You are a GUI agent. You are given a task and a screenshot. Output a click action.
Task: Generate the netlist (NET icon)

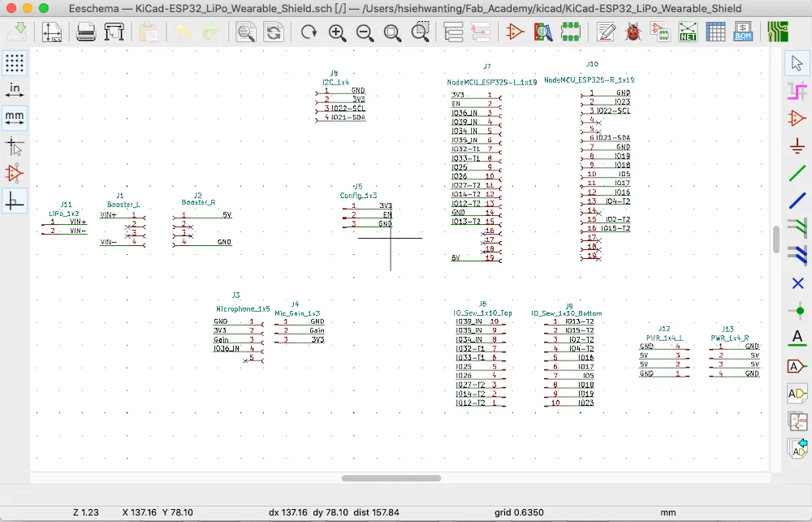(x=687, y=32)
